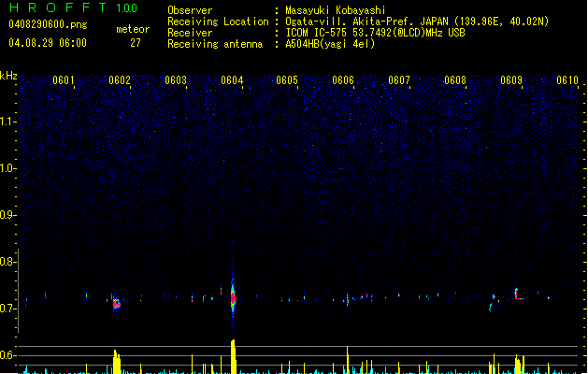The image size is (588, 374).
Task: Click the 0.7 kHz axis label
Action: click(x=7, y=309)
